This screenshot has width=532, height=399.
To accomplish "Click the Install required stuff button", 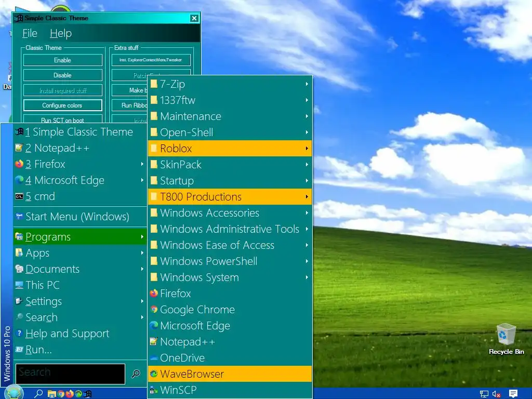I will pos(63,90).
